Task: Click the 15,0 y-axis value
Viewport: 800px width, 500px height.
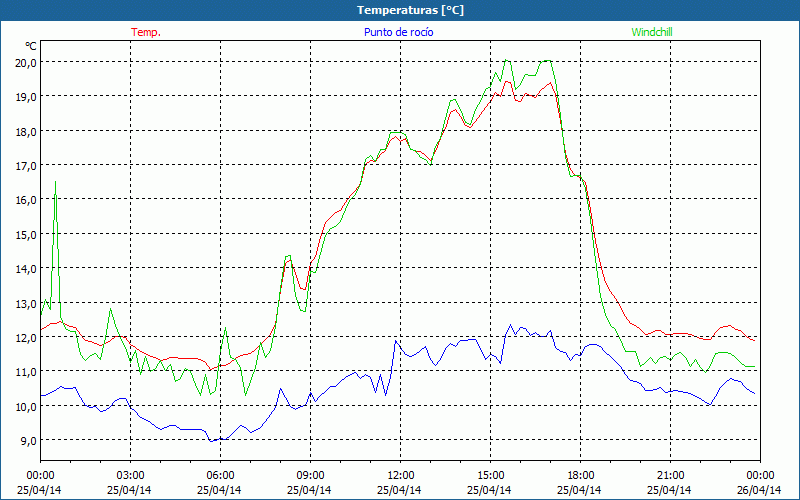Action: (26, 235)
